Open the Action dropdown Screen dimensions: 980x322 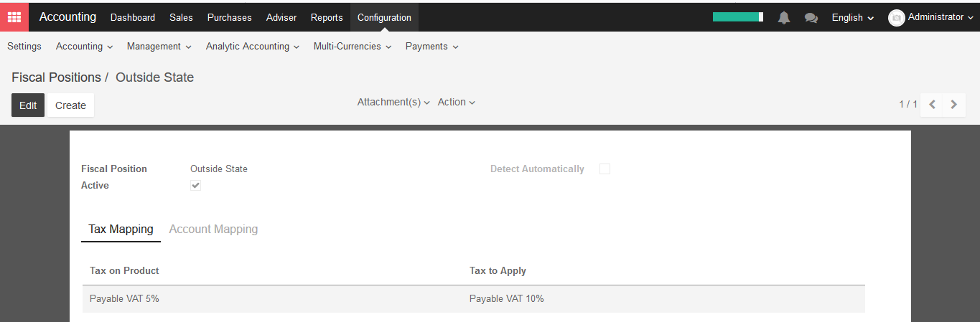point(457,103)
